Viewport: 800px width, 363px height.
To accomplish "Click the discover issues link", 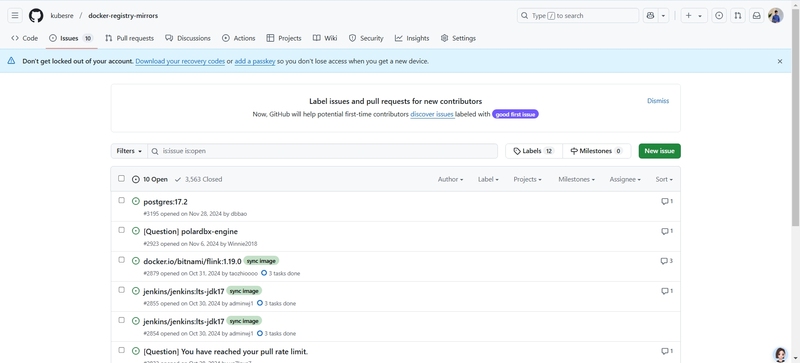I will coord(432,114).
